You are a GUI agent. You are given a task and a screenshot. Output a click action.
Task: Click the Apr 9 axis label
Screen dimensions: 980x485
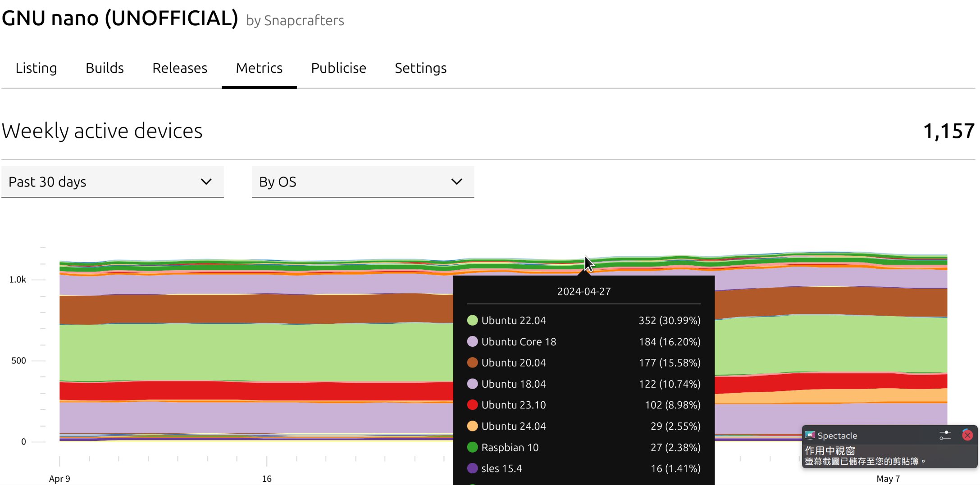coord(59,479)
